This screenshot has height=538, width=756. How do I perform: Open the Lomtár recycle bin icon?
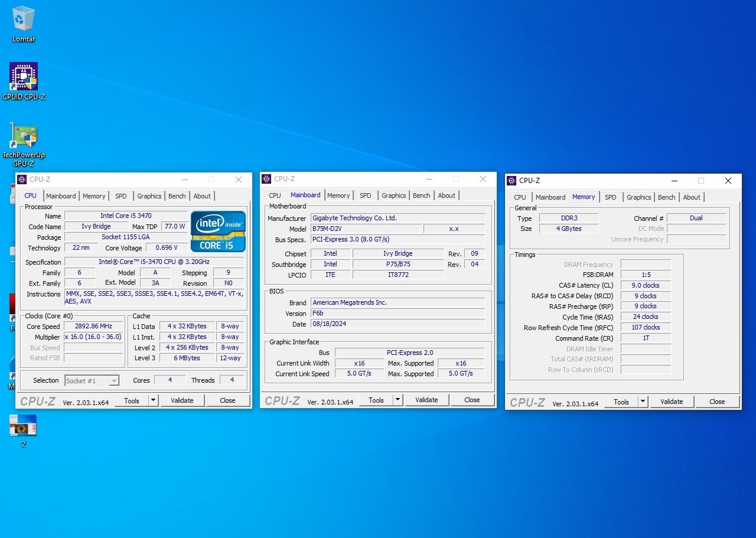24,24
